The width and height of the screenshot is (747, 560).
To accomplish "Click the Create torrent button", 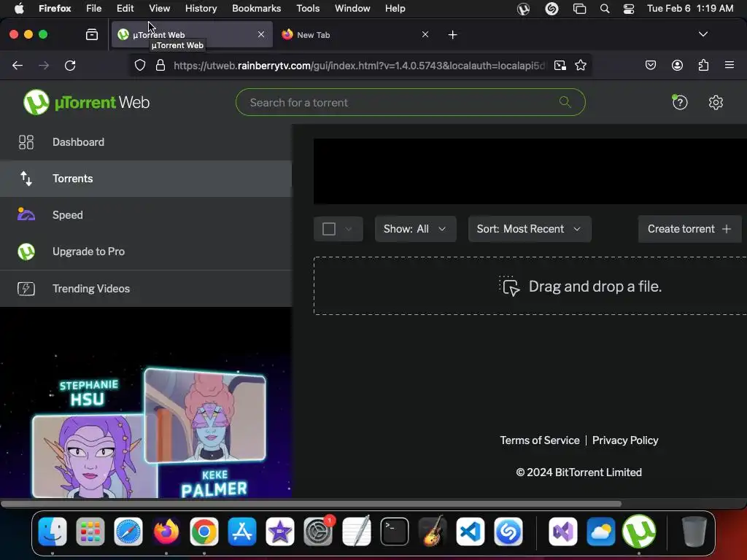I will (x=689, y=229).
